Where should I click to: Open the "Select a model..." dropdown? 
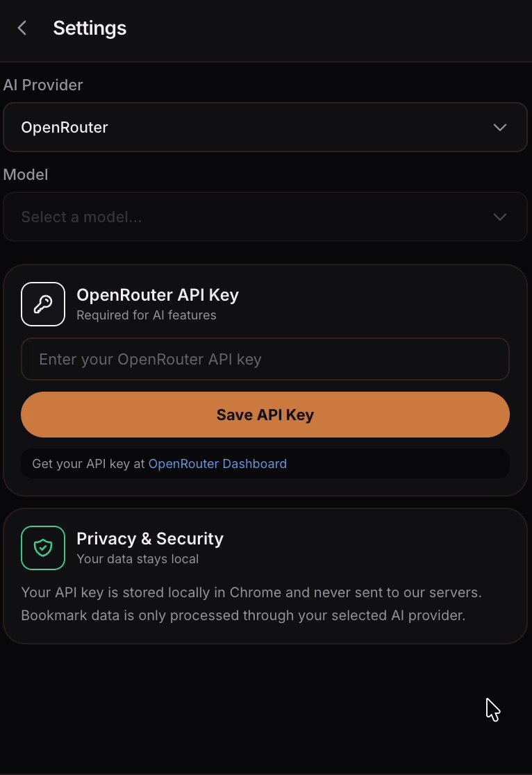[x=264, y=217]
